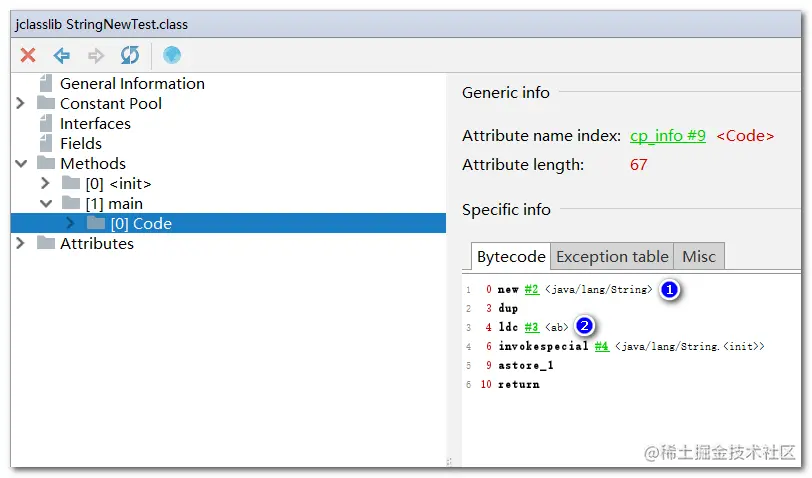Click the General Information file icon
Screen dimensions: 812x478
point(45,84)
